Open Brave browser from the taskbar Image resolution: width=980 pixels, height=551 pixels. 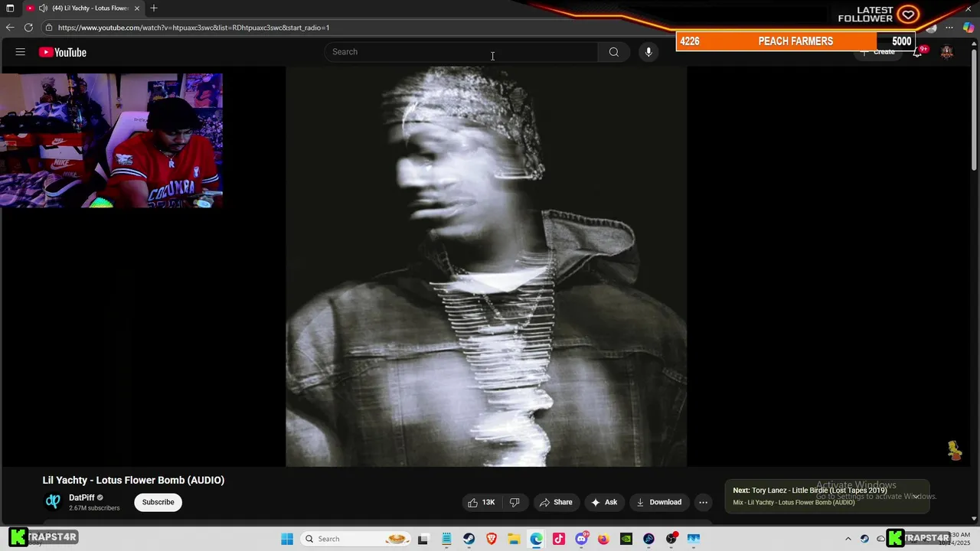click(492, 539)
